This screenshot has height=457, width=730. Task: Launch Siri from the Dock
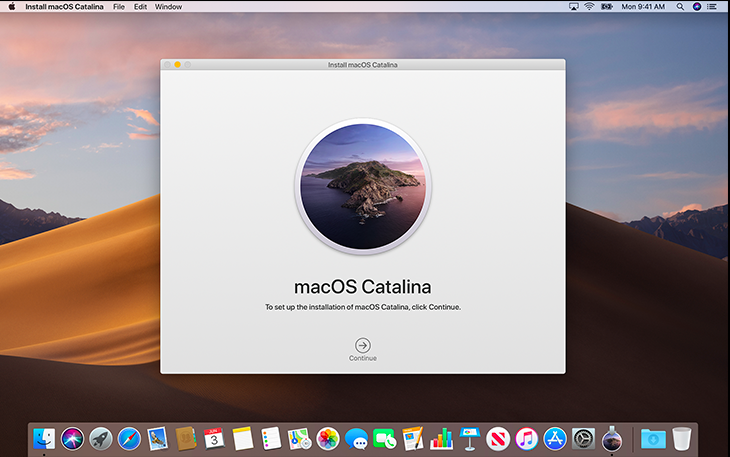tap(73, 438)
